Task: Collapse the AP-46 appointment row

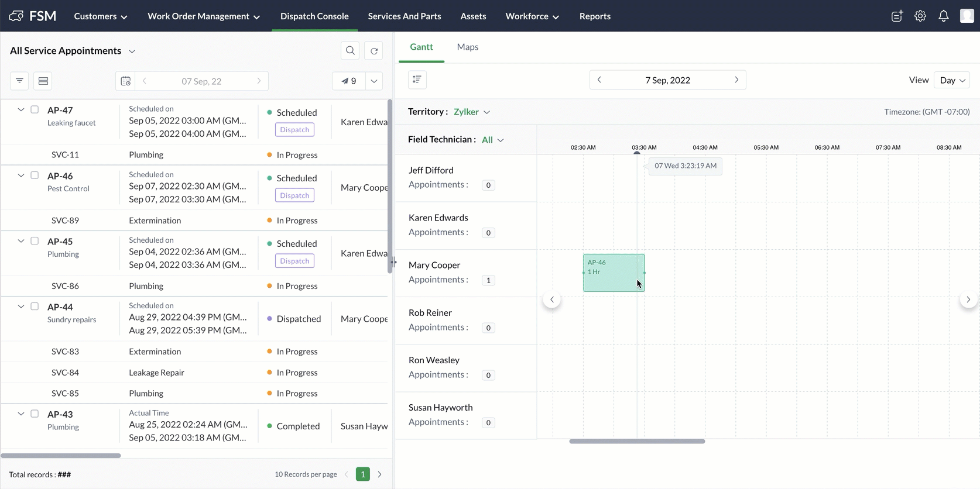Action: (x=21, y=175)
